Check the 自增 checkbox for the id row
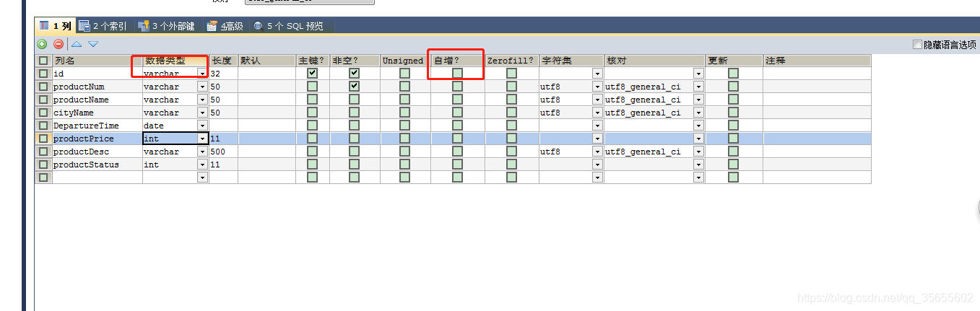 [x=457, y=74]
